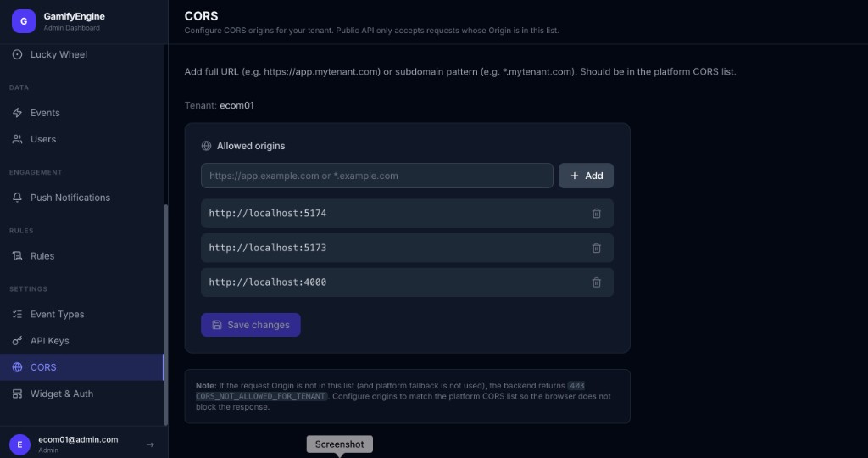Click the trash icon beside localhost:4000
The height and width of the screenshot is (458, 868).
(596, 282)
